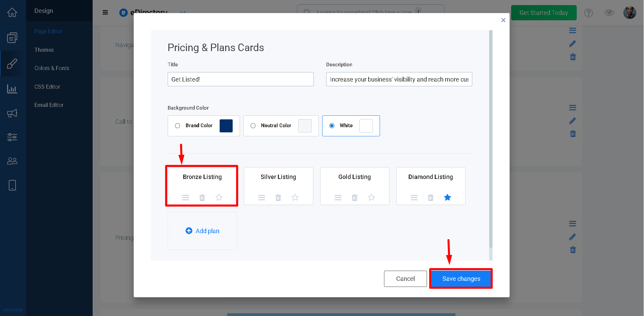
Task: Toggle the hamburger menu next to eDirectory logo
Action: point(105,13)
